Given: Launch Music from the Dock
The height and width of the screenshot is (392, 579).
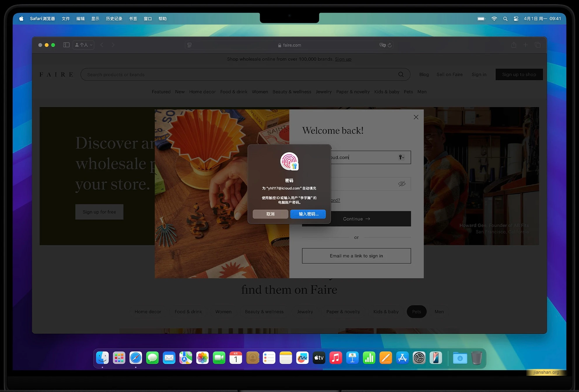Looking at the screenshot, I should pyautogui.click(x=336, y=358).
